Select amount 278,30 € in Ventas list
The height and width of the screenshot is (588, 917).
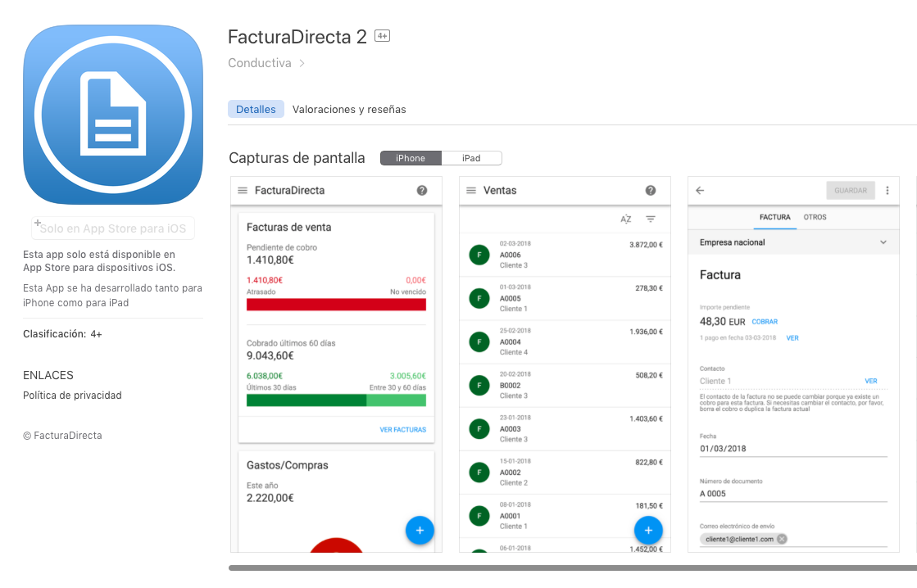point(649,288)
